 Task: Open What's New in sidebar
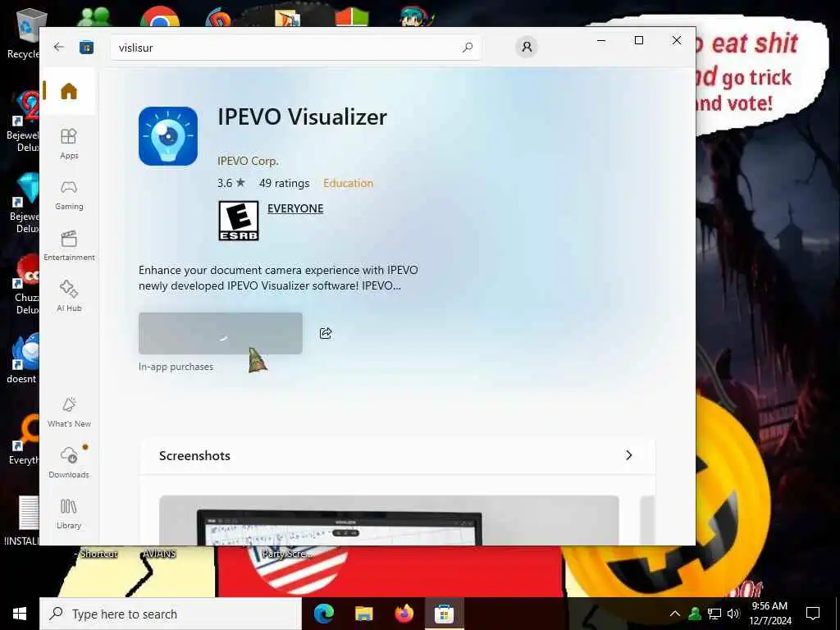click(x=69, y=413)
